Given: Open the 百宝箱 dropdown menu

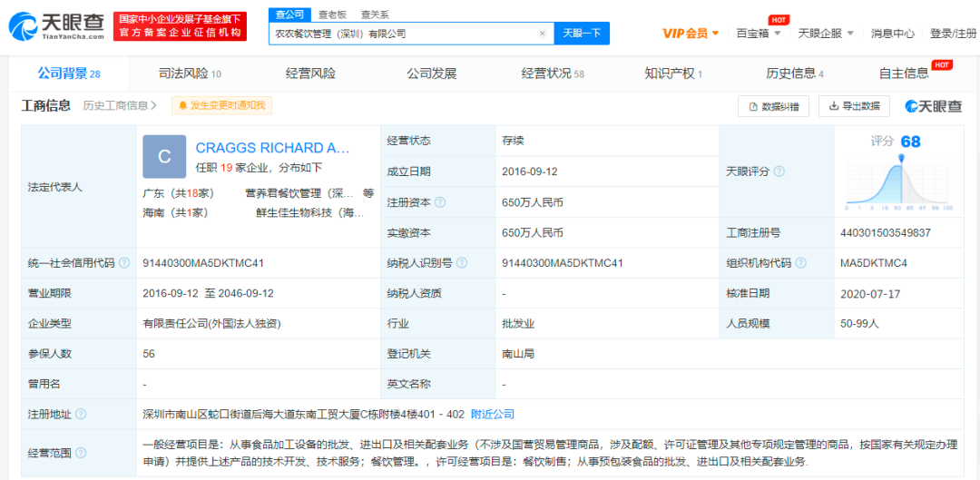Looking at the screenshot, I should point(758,34).
